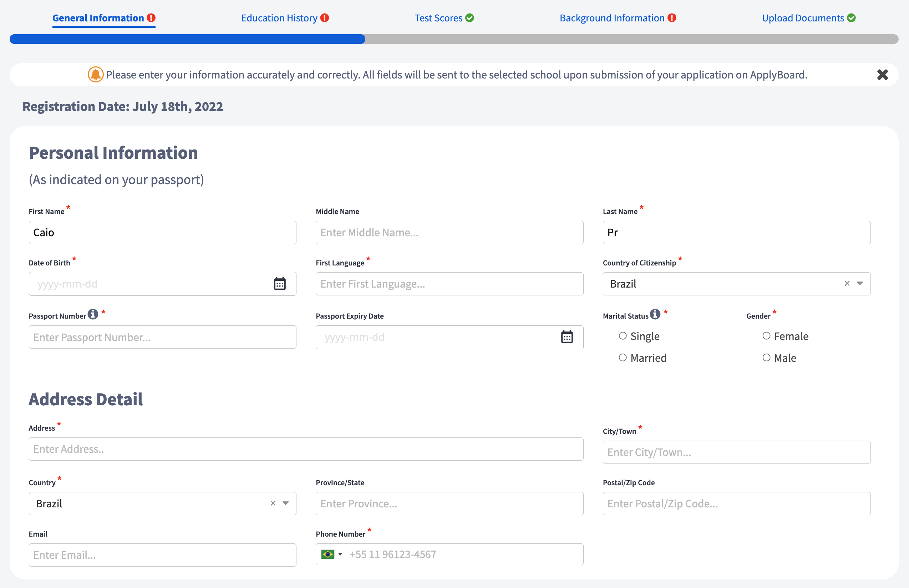Clear the Country of Citizenship Brazil selection
Screen dimensions: 909x588
coord(847,283)
